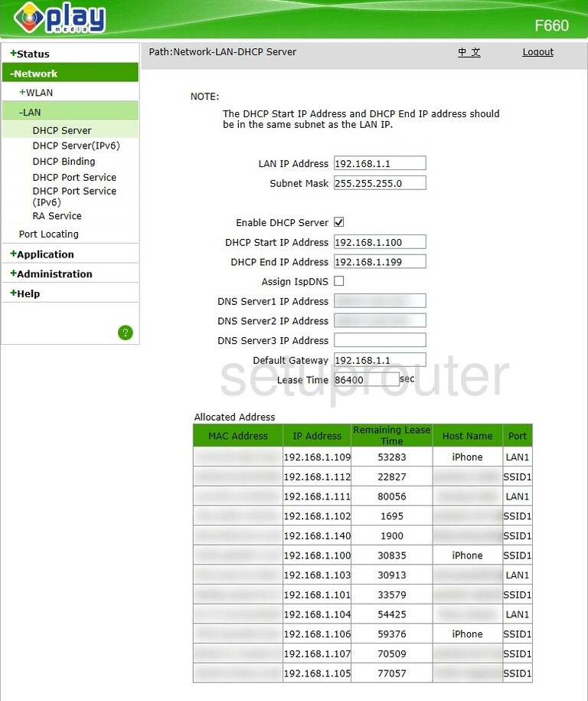Open DHCP Server(IPv6) page
Screen dimensions: 588x701
point(76,146)
